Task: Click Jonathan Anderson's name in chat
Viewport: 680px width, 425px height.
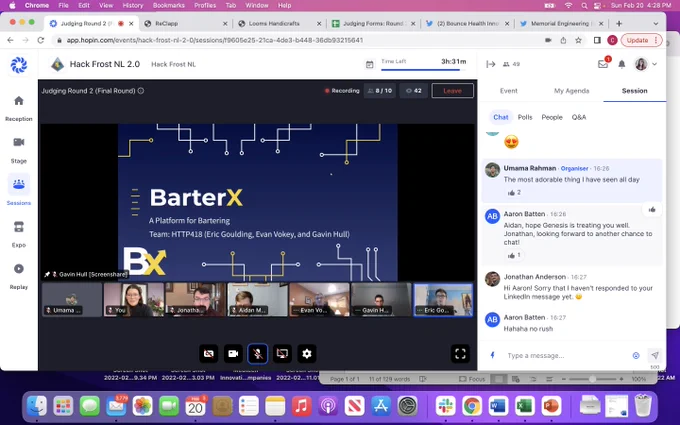Action: click(534, 277)
